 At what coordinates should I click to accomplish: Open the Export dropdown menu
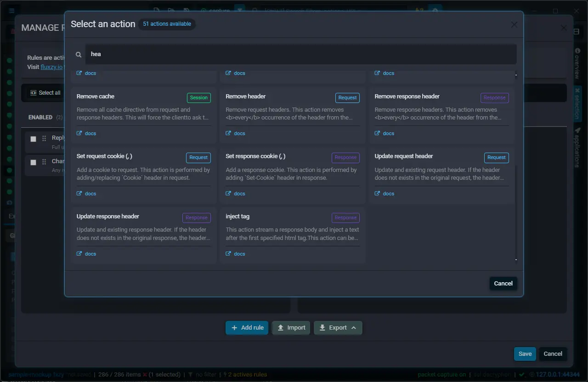tap(338, 328)
